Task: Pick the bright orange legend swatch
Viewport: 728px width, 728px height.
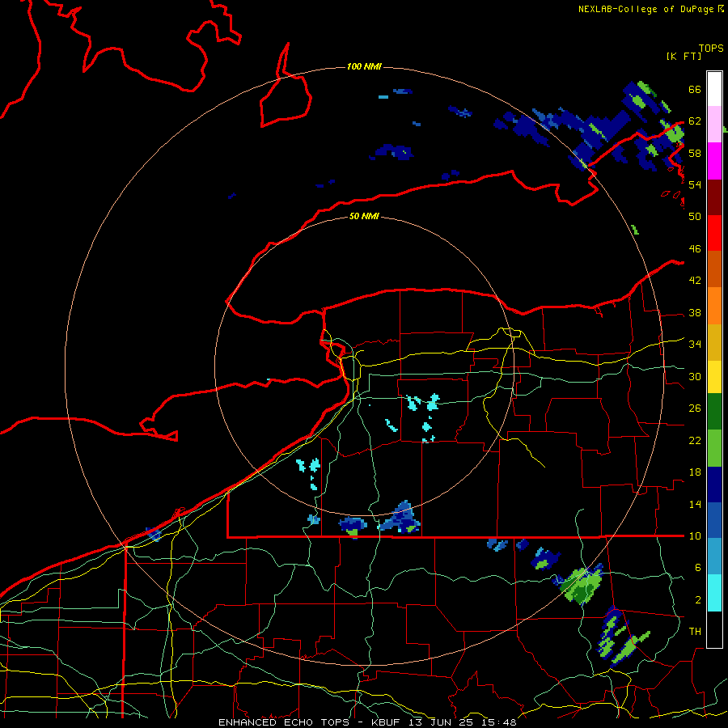Action: click(x=714, y=306)
